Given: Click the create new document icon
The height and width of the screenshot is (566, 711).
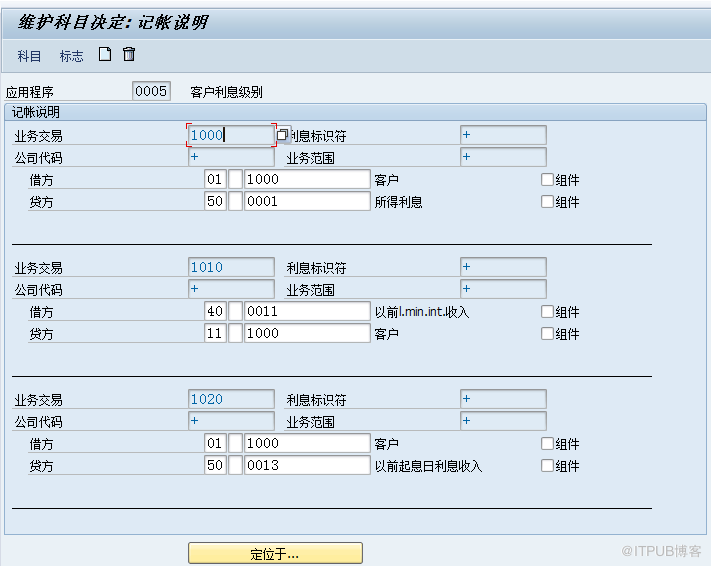Looking at the screenshot, I should (x=104, y=55).
